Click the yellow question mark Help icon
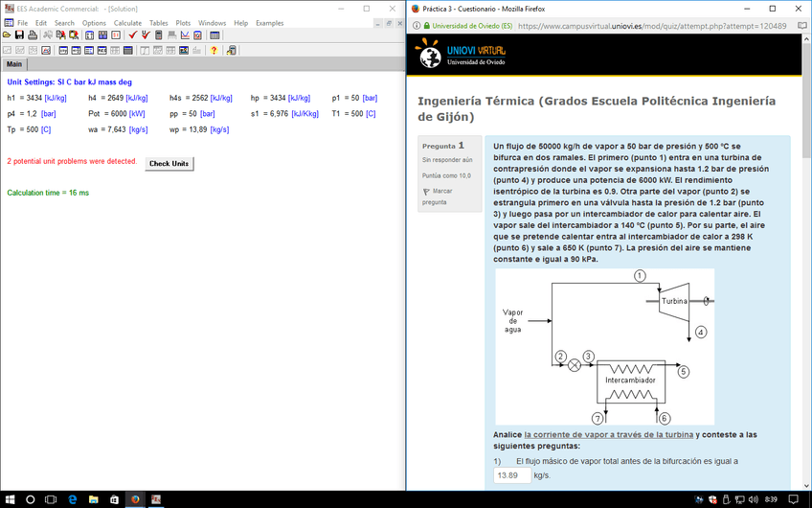This screenshot has height=508, width=812. [214, 50]
